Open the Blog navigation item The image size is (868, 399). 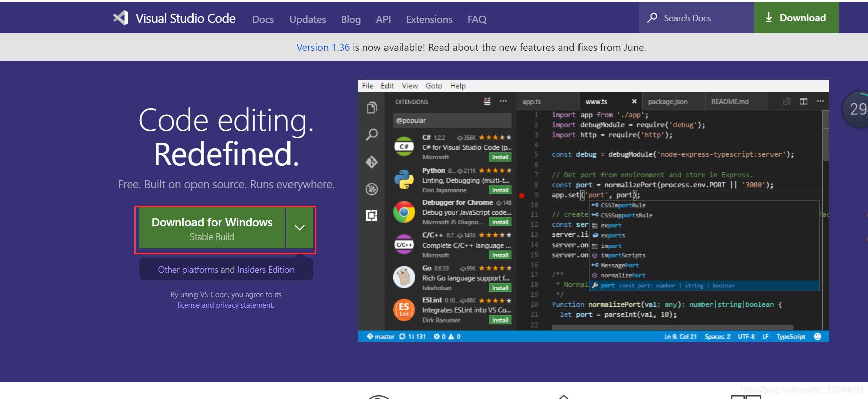(351, 19)
